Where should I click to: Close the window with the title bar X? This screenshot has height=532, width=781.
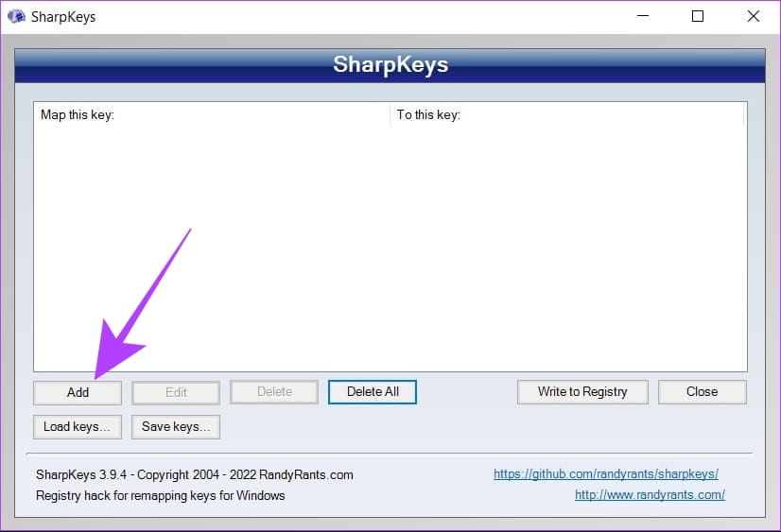tap(753, 16)
